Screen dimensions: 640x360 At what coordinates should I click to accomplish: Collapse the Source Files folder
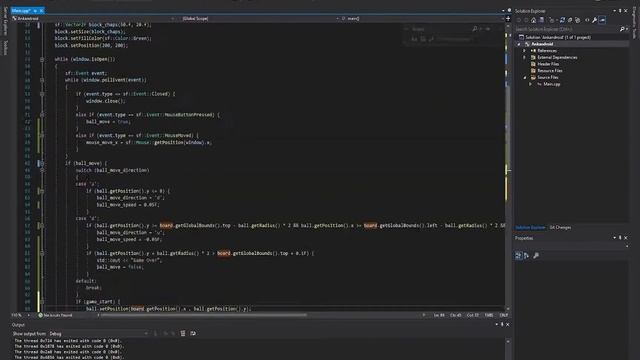coord(525,78)
